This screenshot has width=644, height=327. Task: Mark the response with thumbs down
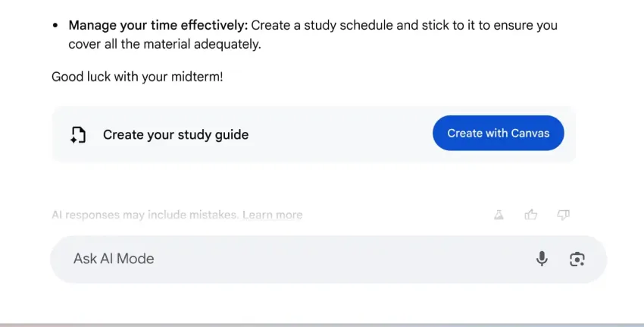coord(563,215)
